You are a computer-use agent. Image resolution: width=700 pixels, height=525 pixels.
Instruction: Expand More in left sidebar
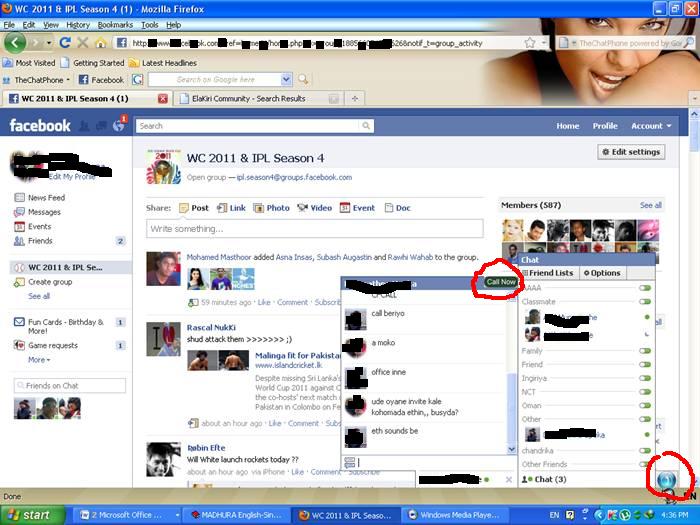pos(39,360)
